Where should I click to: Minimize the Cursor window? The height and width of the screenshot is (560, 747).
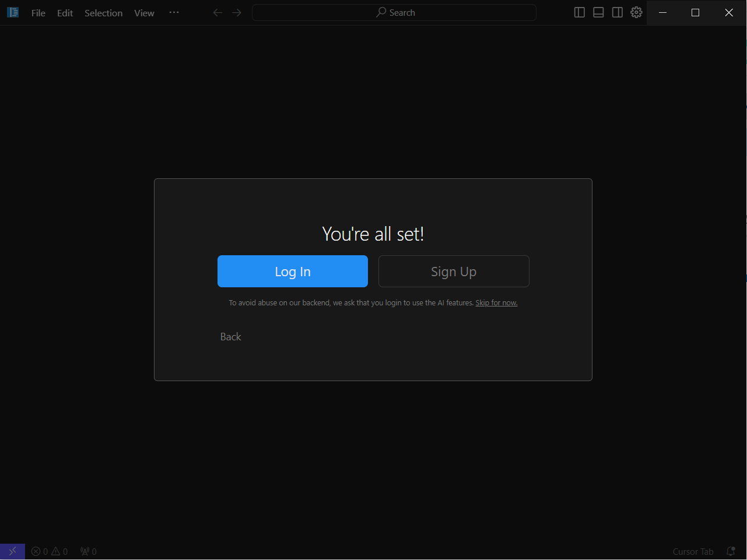click(662, 12)
